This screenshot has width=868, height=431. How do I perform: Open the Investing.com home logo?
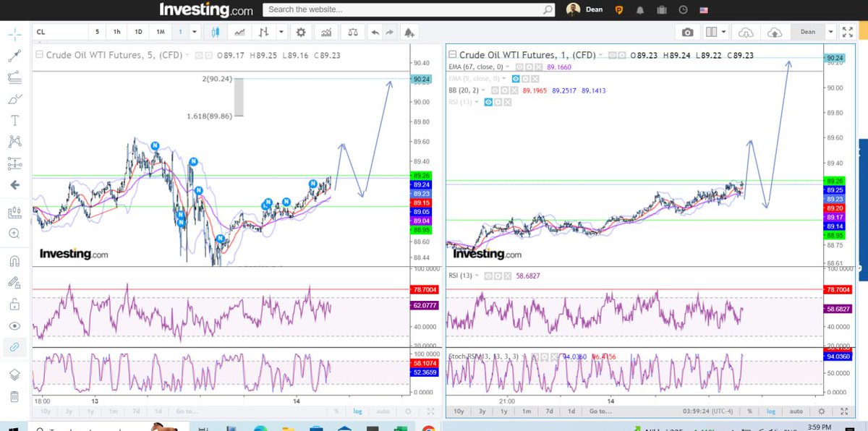pyautogui.click(x=206, y=9)
